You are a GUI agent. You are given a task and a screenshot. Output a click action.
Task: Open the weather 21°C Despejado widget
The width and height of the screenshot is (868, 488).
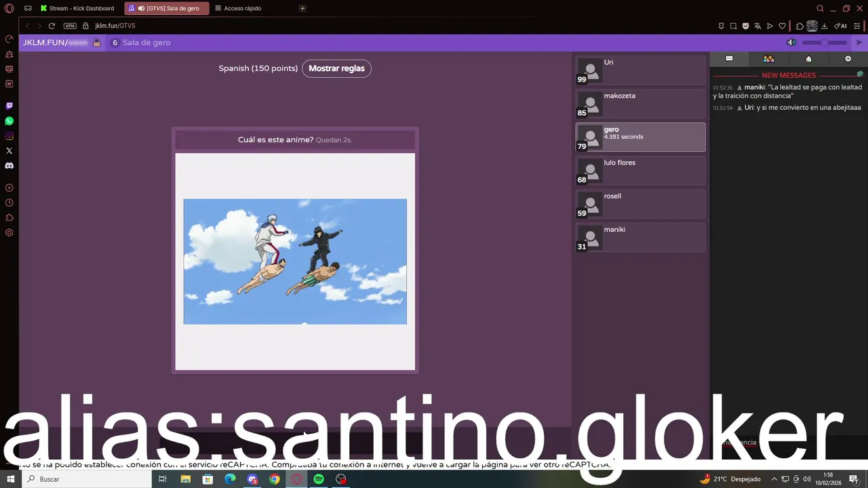(x=730, y=479)
